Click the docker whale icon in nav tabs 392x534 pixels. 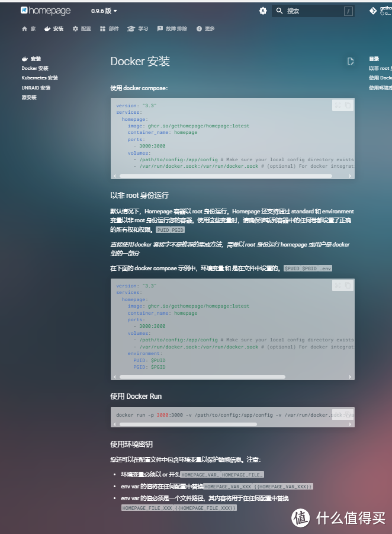(x=47, y=28)
